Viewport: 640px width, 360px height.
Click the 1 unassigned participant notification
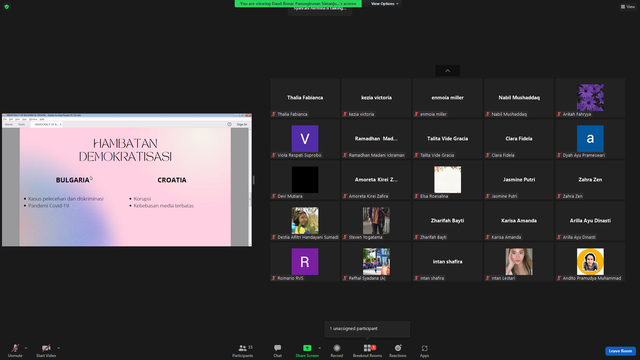(x=367, y=329)
